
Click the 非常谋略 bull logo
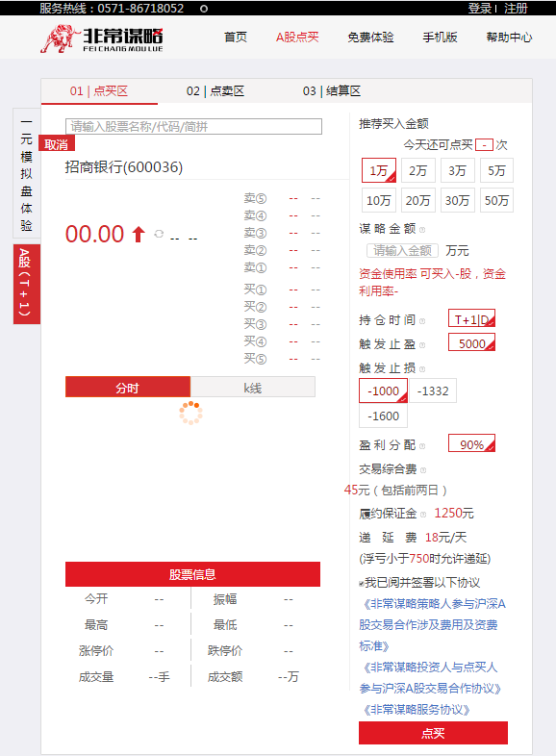[x=102, y=38]
